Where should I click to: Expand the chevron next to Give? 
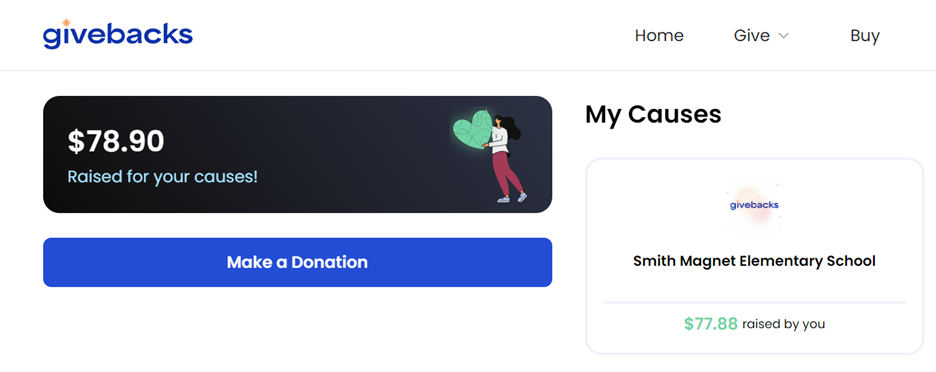(783, 36)
